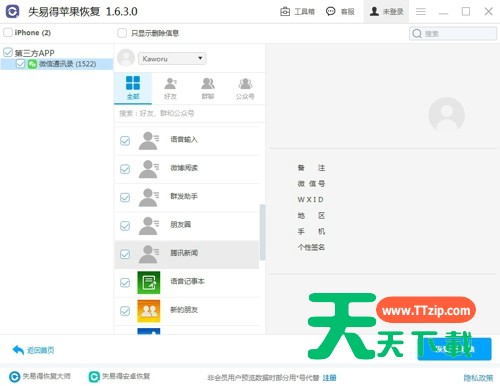Open the 客服 chat bubble icon

[x=330, y=12]
